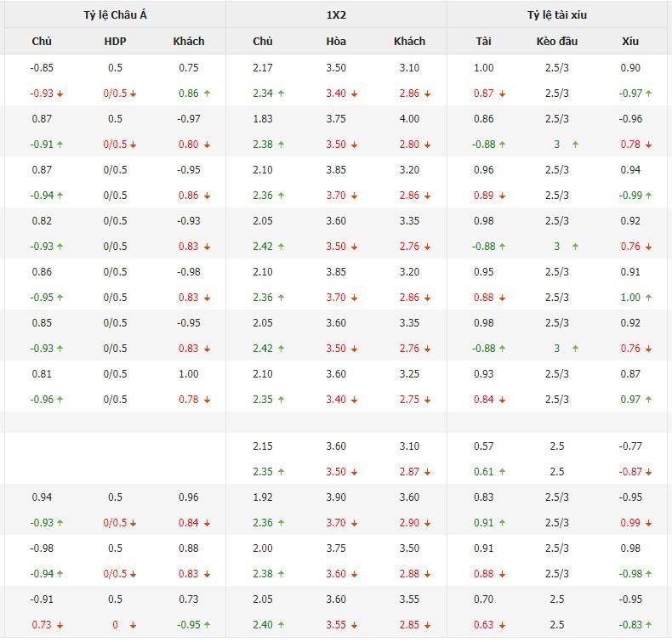The height and width of the screenshot is (642, 672).
Task: Click the up arrow beside -0.83
Action: (649, 625)
